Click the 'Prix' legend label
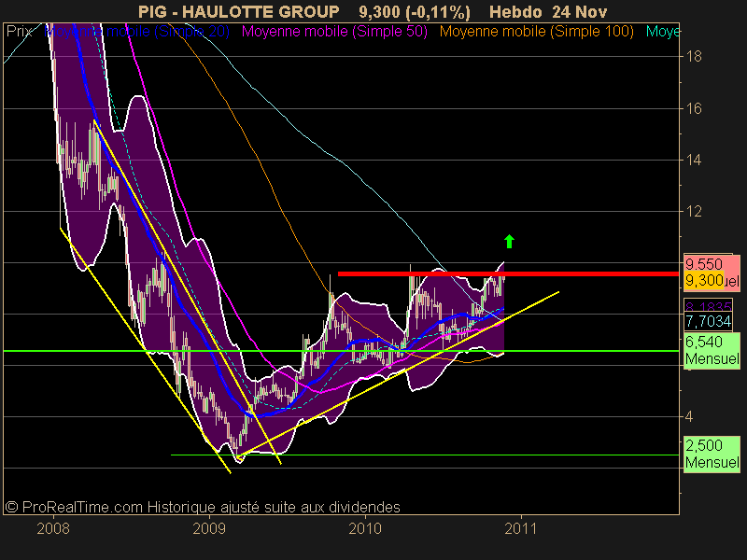The height and width of the screenshot is (560, 747). 19,32
